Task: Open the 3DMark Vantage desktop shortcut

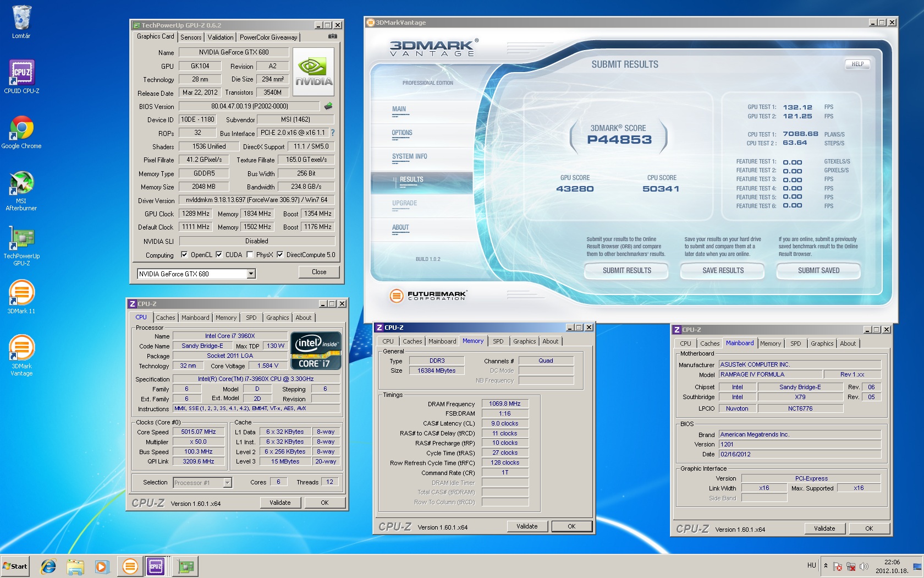Action: point(21,355)
